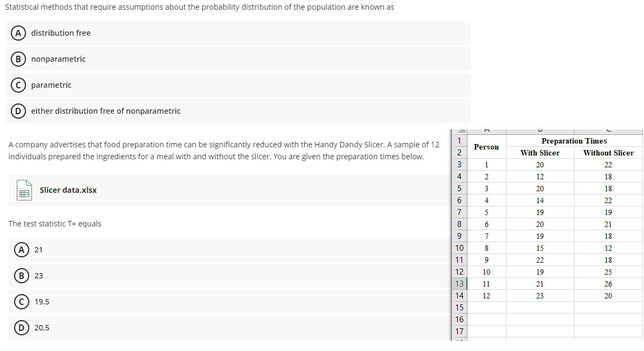The image size is (644, 351).
Task: Click the cell with value 22 for Person 1
Action: [x=608, y=164]
